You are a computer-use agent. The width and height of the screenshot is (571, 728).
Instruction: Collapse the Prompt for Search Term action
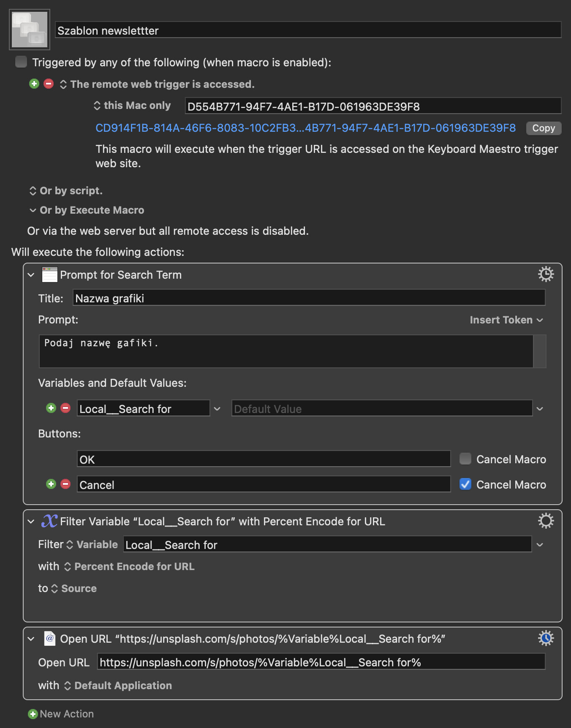click(31, 275)
